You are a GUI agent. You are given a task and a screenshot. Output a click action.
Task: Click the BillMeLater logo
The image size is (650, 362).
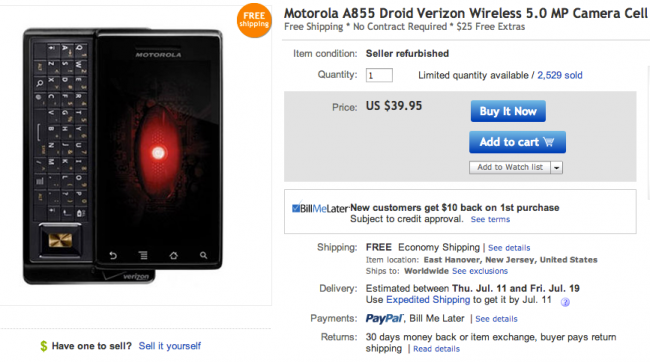click(320, 208)
